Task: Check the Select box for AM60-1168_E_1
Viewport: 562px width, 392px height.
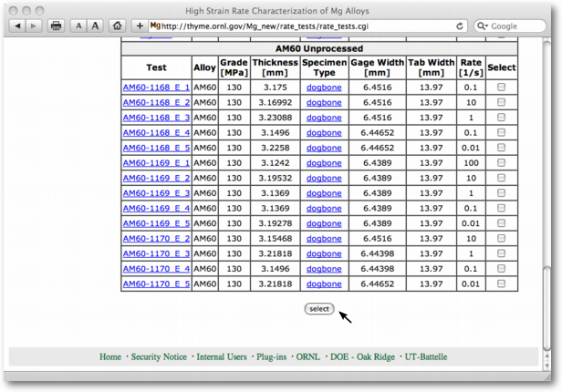Action: coord(501,88)
